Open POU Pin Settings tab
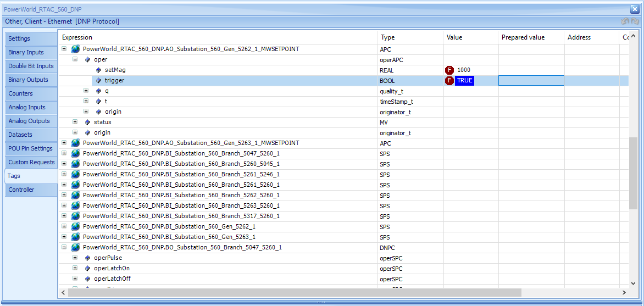644x306 pixels. pyautogui.click(x=31, y=148)
